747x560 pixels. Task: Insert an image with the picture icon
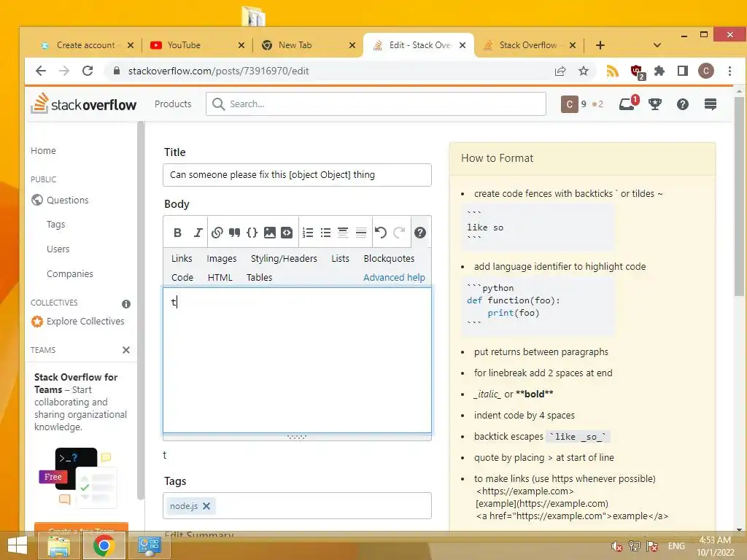270,233
